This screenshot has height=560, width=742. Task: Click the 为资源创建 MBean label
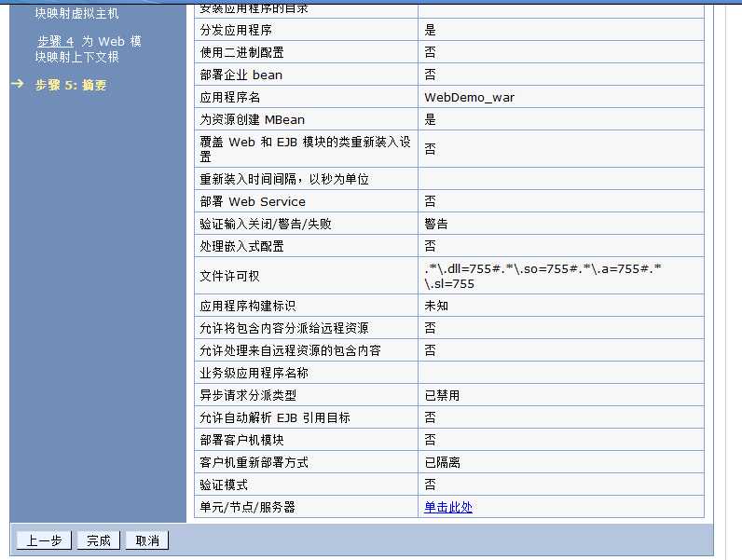[252, 119]
